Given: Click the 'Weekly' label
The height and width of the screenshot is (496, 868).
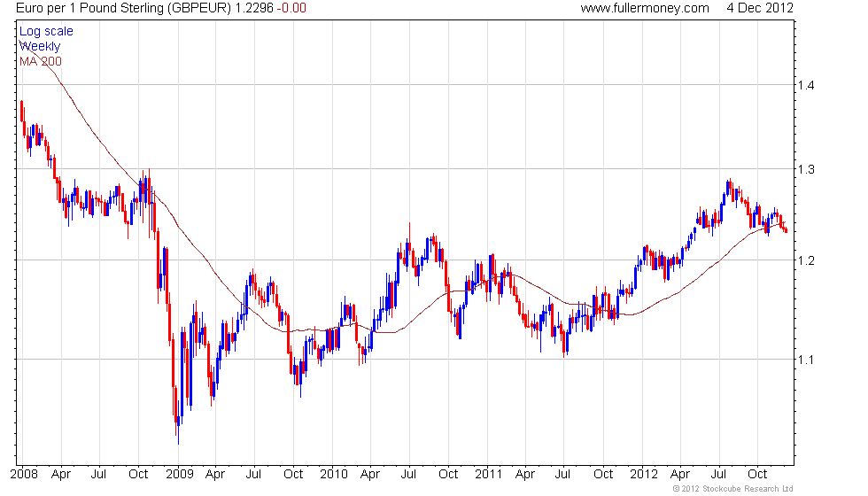Looking at the screenshot, I should click(40, 46).
